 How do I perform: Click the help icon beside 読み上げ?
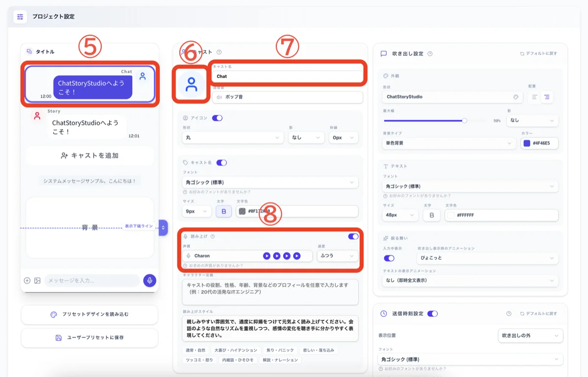click(213, 236)
